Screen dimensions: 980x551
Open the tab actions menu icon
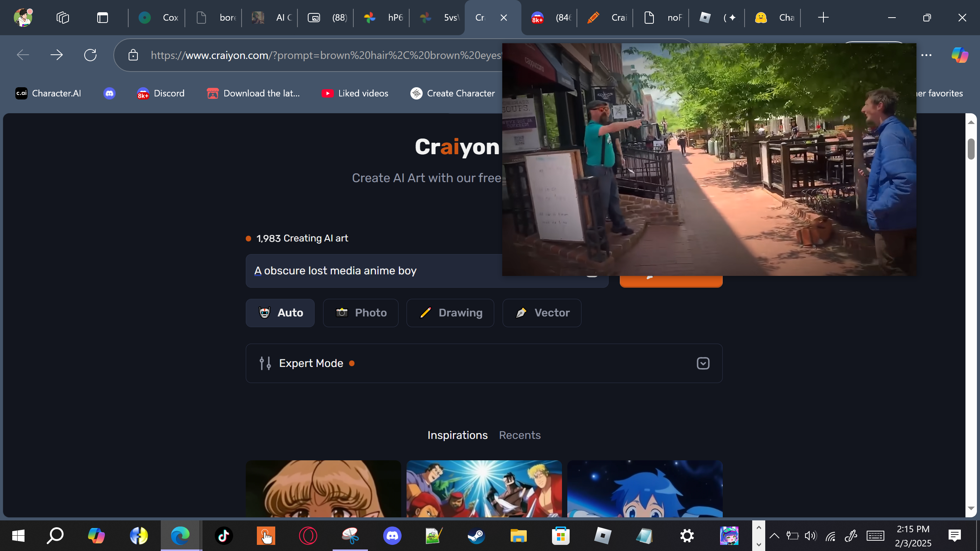coord(102,18)
